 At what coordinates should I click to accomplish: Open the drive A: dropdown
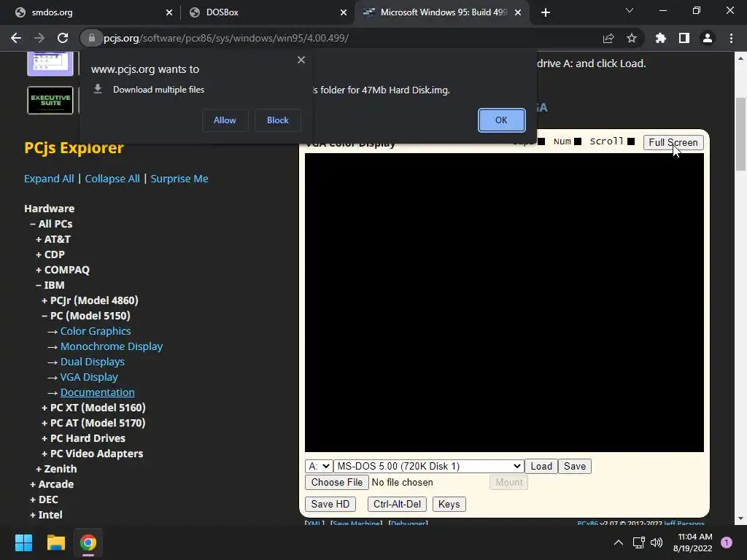[x=319, y=466]
